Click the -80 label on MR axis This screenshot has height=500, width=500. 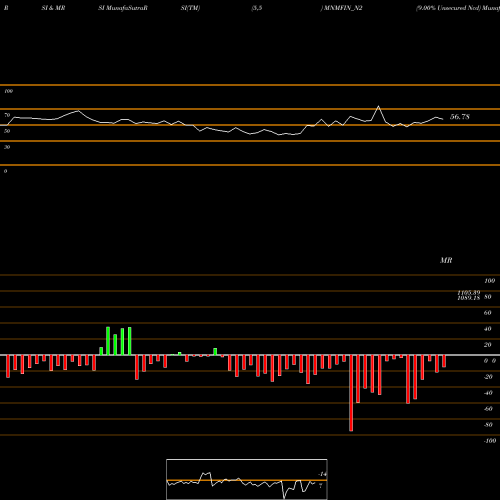[488, 425]
